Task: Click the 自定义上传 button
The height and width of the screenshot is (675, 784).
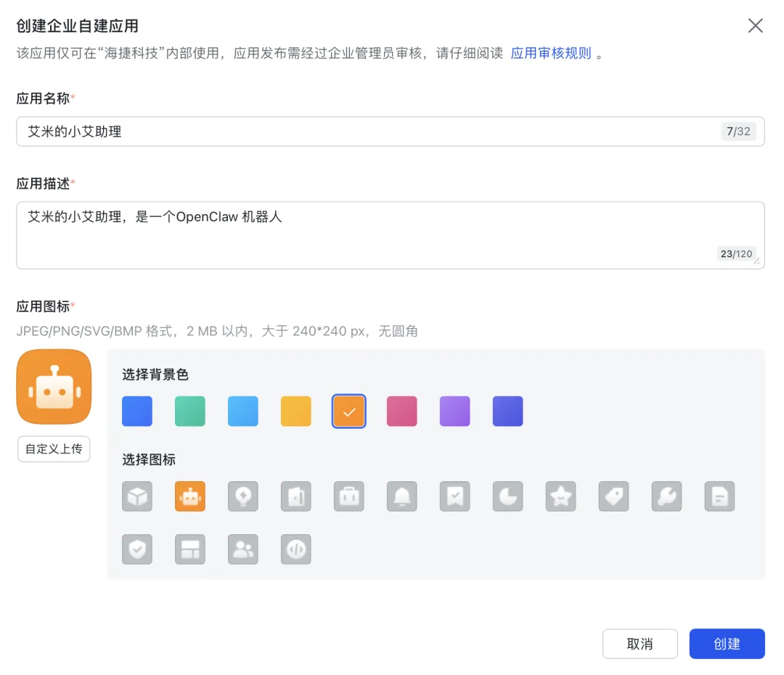Action: point(54,449)
